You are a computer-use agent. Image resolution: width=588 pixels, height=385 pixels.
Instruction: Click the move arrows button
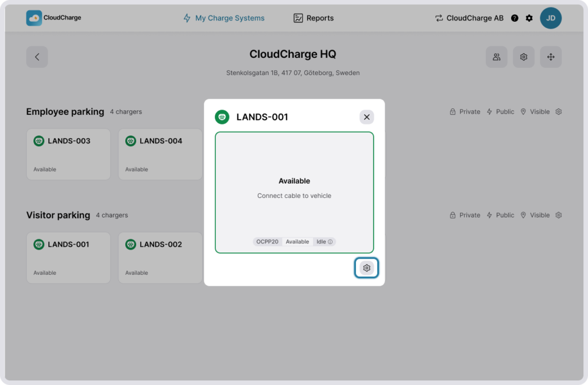551,57
